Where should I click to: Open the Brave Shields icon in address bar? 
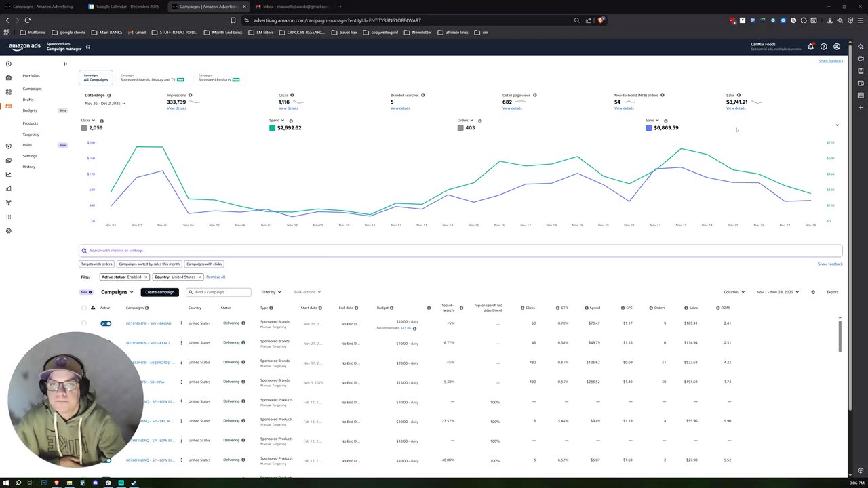click(601, 20)
